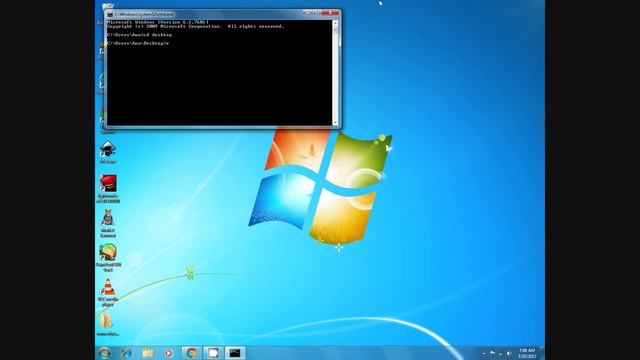Click Show desktop strip beside clock
Viewport: 640px width, 360px height.
coord(542,353)
